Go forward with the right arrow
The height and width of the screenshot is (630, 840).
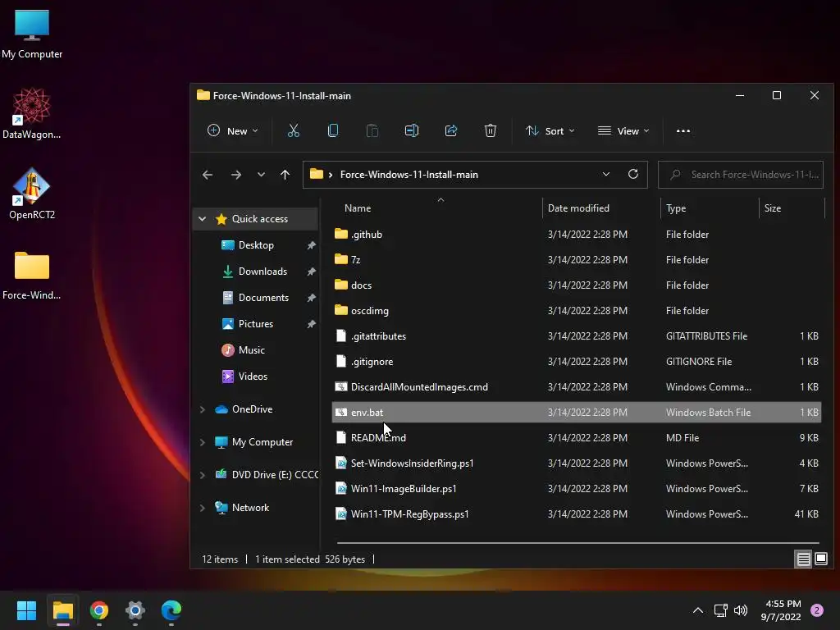(x=235, y=175)
